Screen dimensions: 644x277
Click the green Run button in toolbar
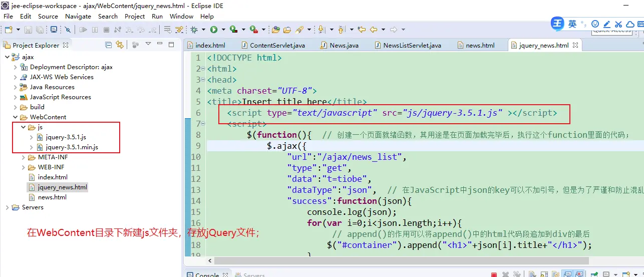coord(214,30)
